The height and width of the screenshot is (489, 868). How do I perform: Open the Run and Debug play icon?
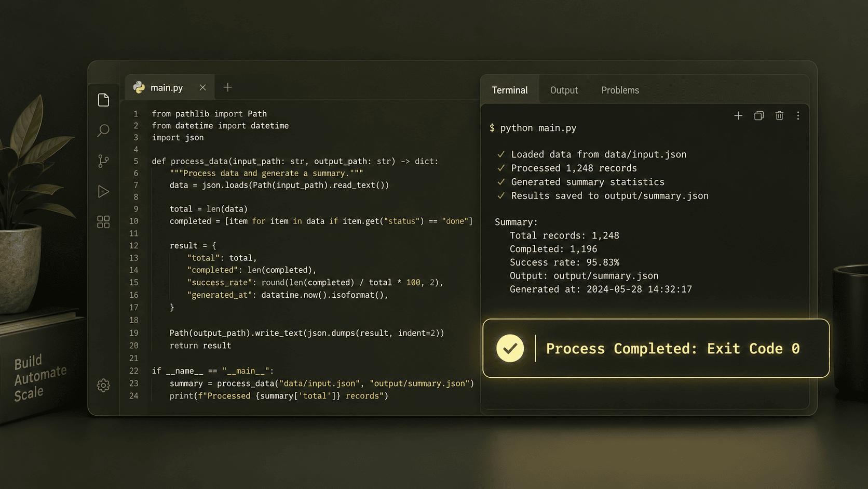tap(103, 192)
